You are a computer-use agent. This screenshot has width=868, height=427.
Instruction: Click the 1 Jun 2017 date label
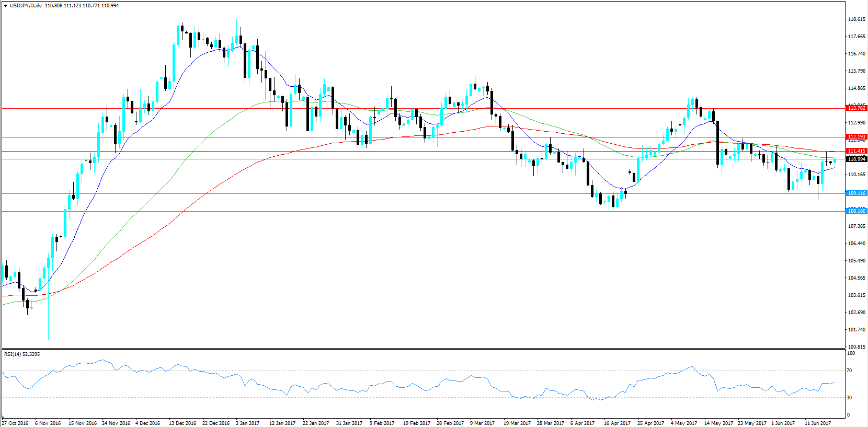(x=783, y=423)
